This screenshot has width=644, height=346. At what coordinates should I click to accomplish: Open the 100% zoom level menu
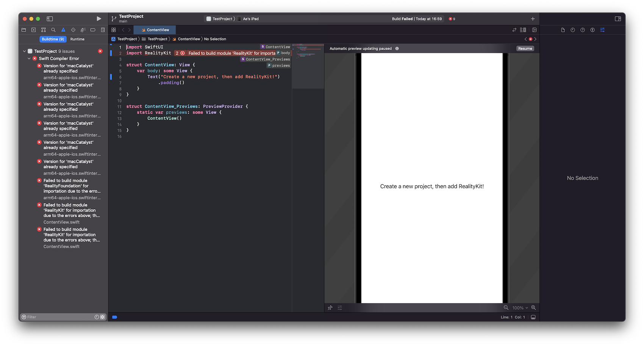pos(520,308)
